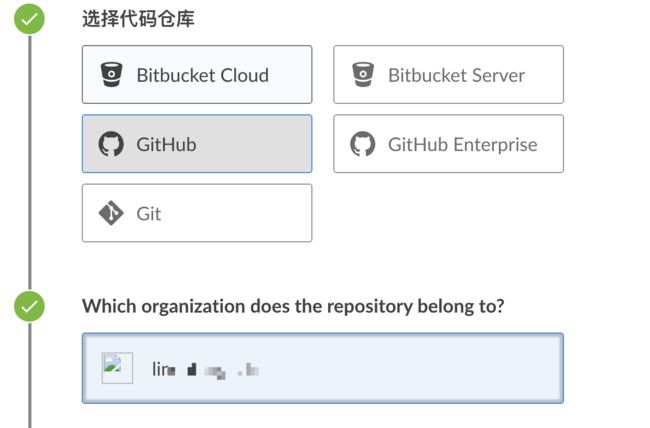
Task: Choose Bitbucket Cloud as repository source
Action: tap(197, 75)
